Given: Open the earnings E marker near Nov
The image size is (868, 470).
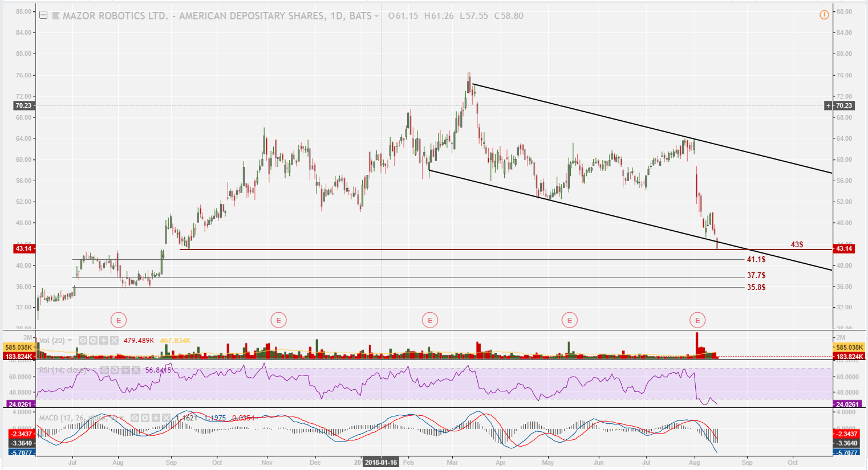Looking at the screenshot, I should click(278, 320).
